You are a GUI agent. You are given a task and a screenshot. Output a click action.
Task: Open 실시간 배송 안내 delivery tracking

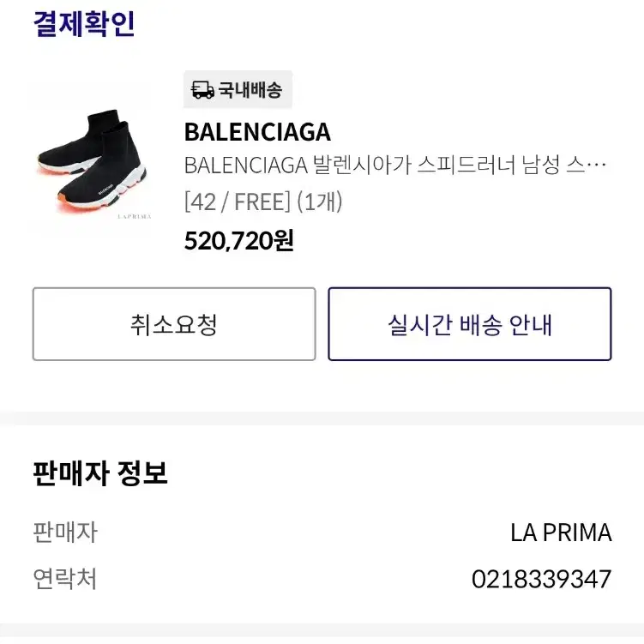[470, 324]
